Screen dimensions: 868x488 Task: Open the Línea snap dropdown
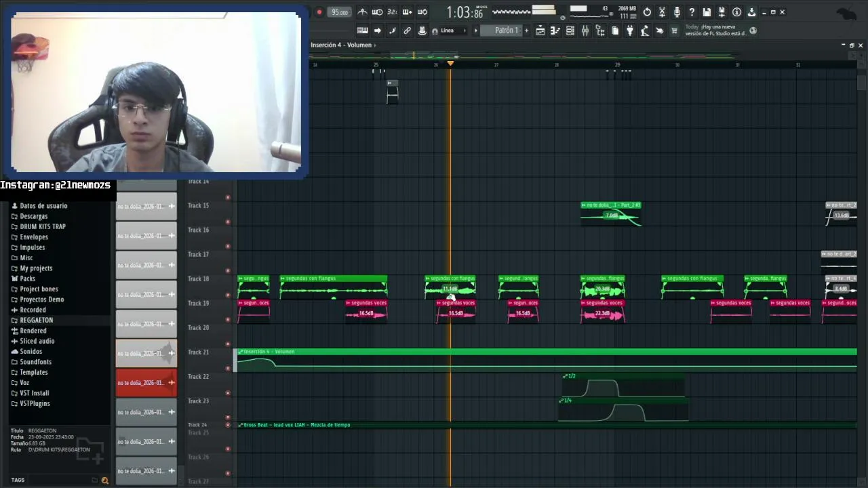tap(454, 30)
